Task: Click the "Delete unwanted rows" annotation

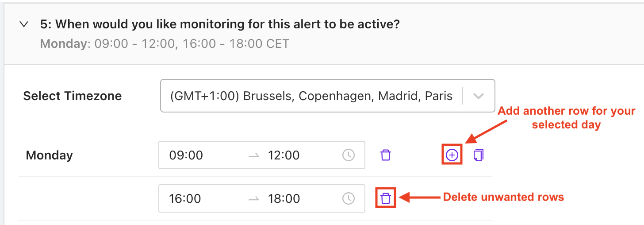Action: click(503, 198)
